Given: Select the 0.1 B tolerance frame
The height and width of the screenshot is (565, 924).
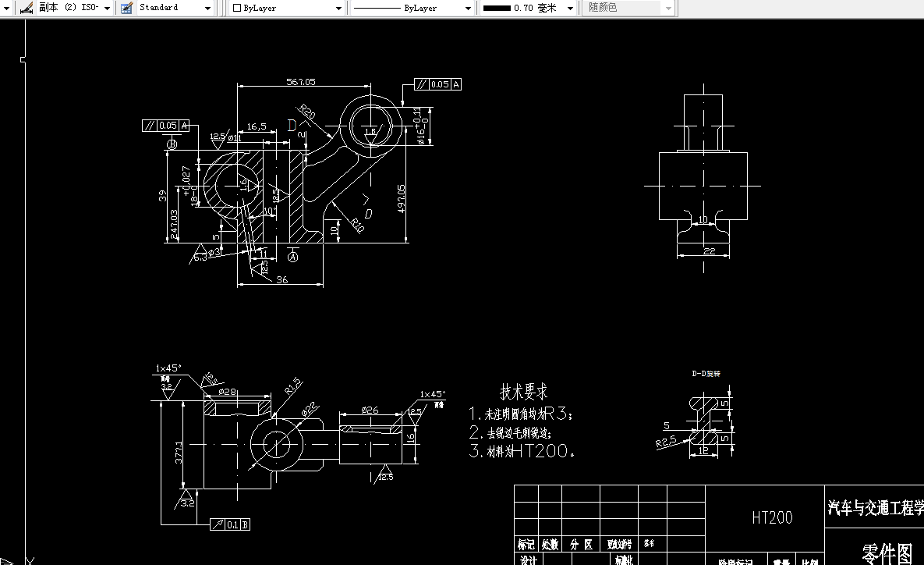Looking at the screenshot, I should coord(230,524).
